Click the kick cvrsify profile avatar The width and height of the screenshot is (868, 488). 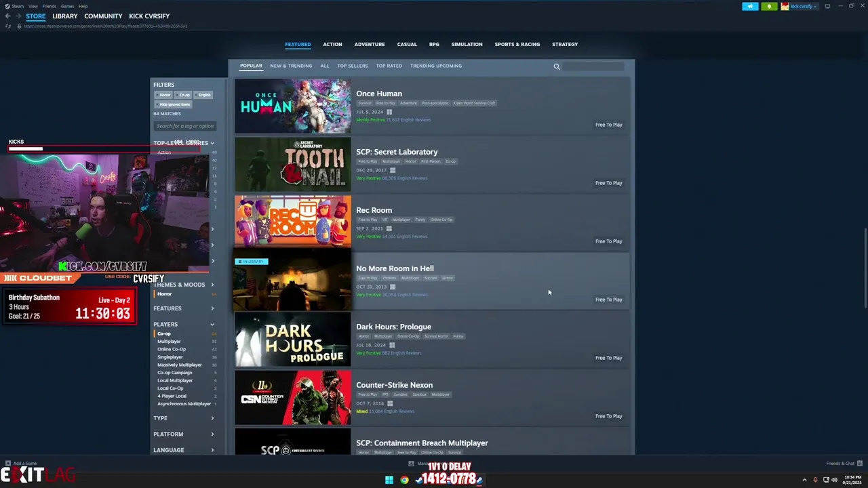(785, 6)
